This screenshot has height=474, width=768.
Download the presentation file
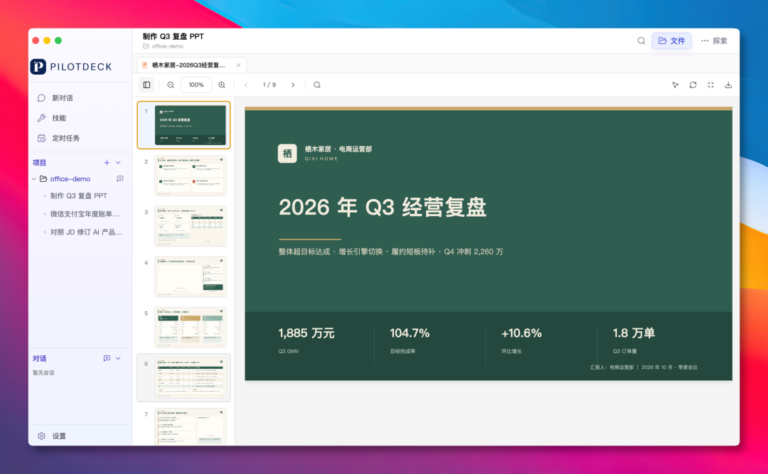point(728,85)
